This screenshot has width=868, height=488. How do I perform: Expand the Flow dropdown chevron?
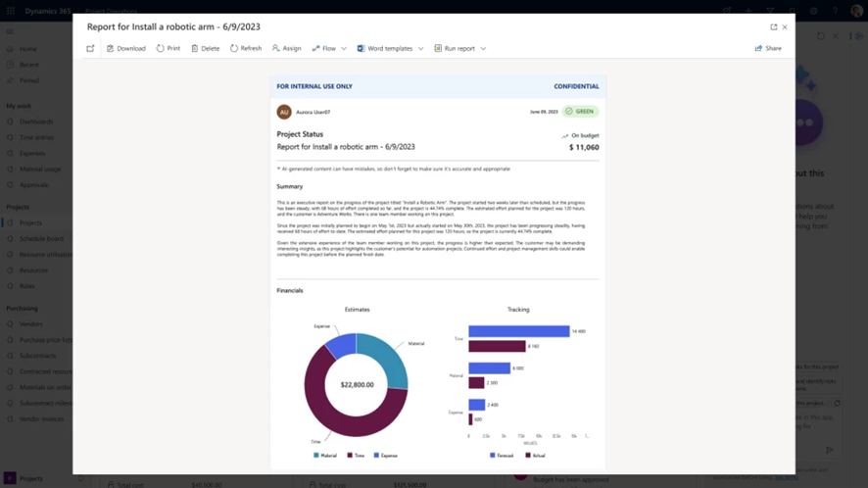click(344, 48)
